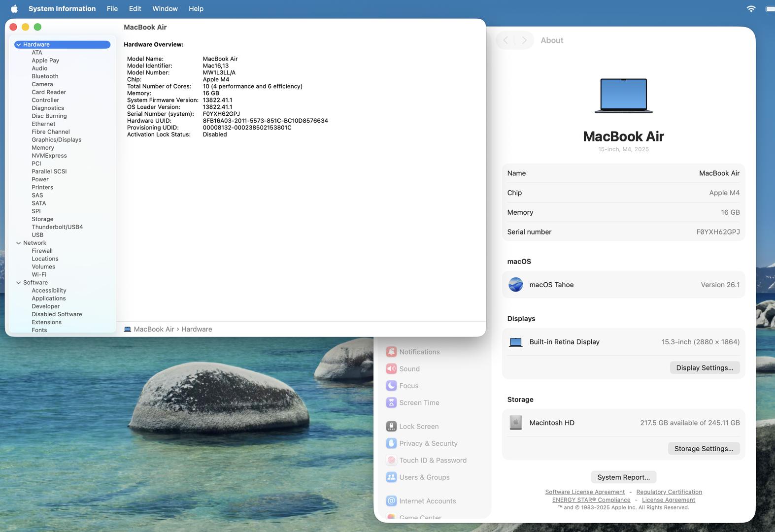
Task: Click Touch ID & Password fingerprint icon
Action: pos(391,460)
